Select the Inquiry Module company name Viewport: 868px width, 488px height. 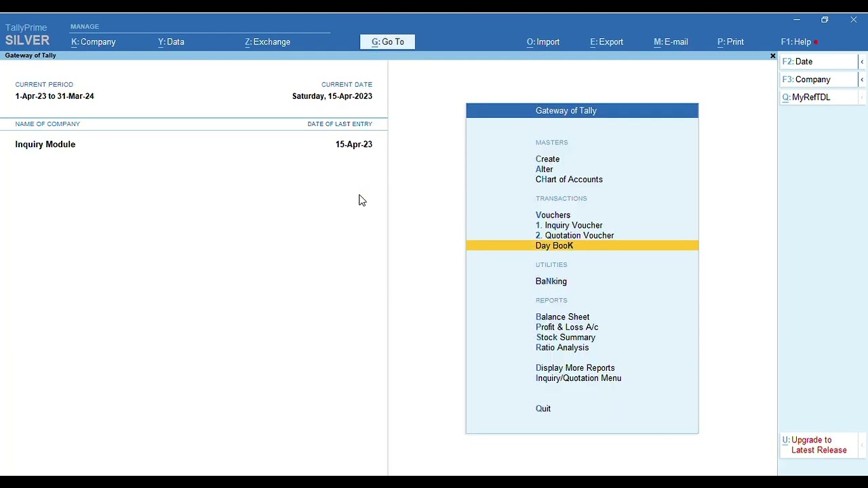click(45, 144)
